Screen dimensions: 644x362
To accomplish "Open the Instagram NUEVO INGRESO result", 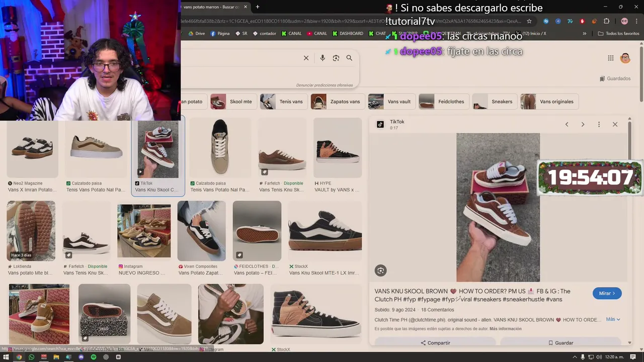I will (144, 239).
